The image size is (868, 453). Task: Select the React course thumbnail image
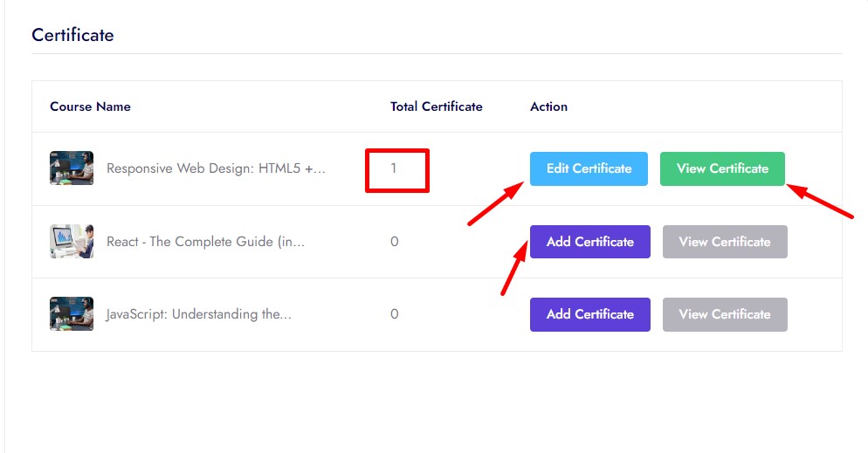tap(72, 242)
